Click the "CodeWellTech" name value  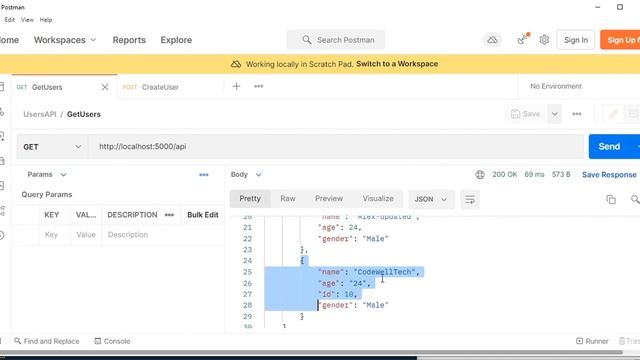[x=385, y=272]
